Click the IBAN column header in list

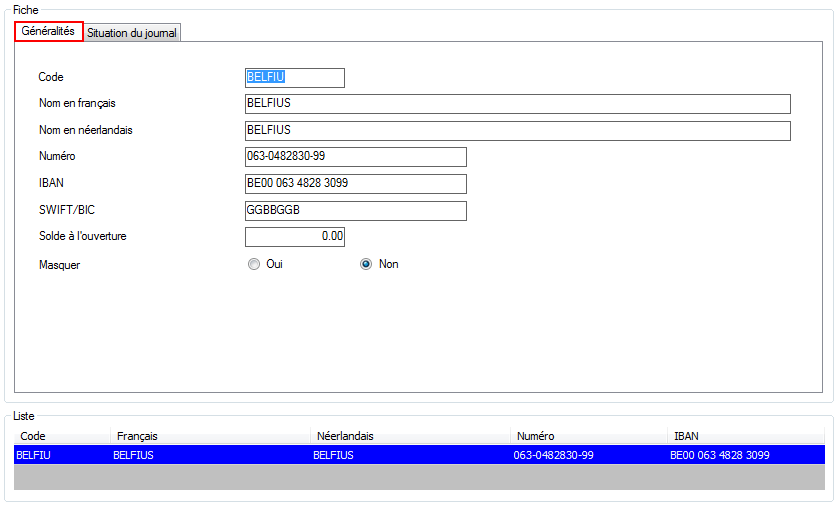[x=746, y=436]
